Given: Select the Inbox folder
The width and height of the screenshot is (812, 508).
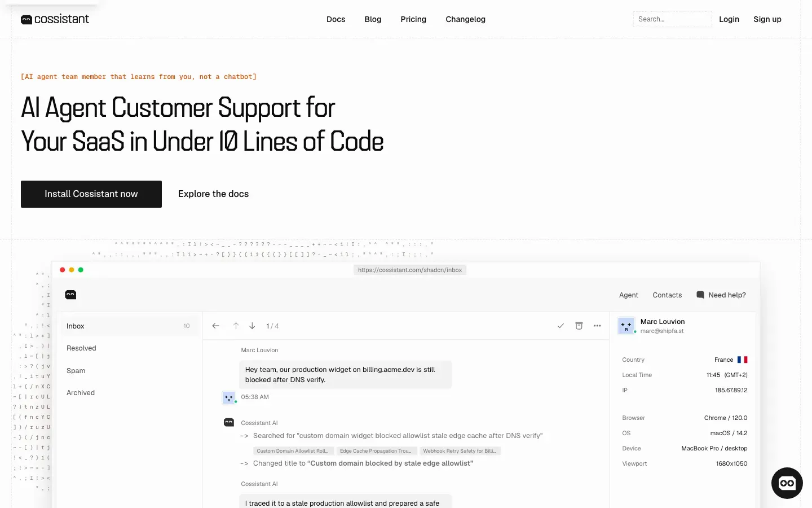Looking at the screenshot, I should click(x=129, y=326).
